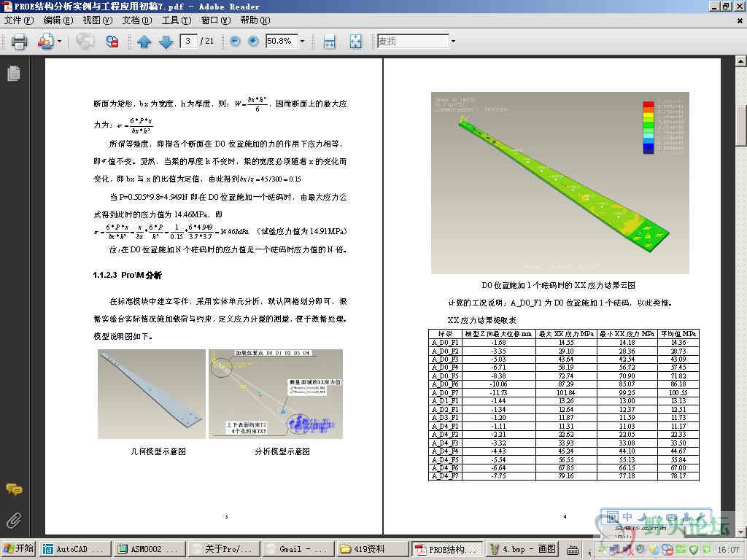This screenshot has height=560, width=747.
Task: Click the vertical scrollbar thumb
Action: click(741, 125)
